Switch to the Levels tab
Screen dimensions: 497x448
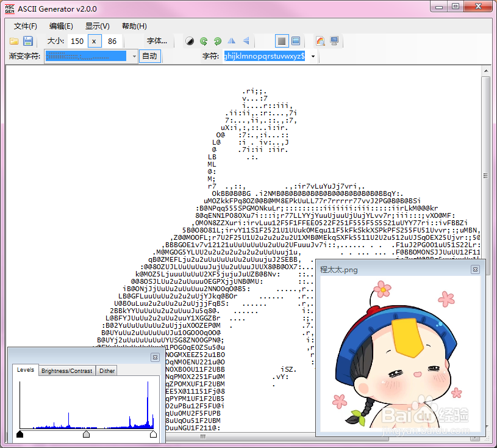click(x=26, y=370)
